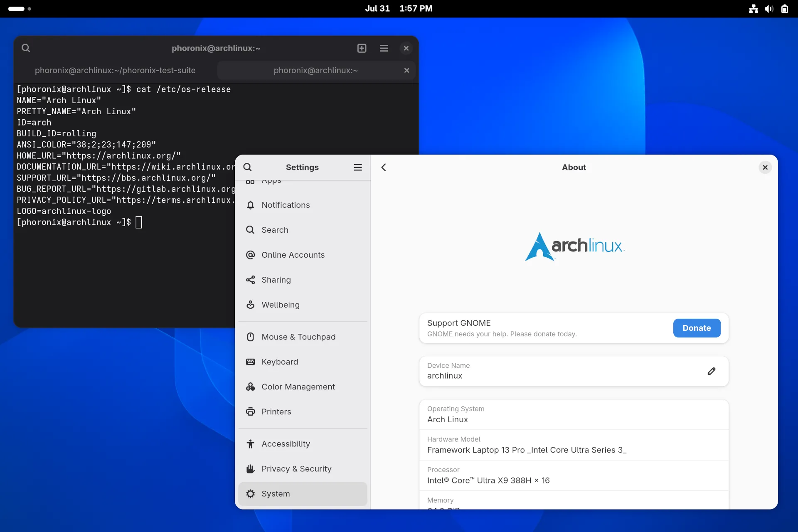Click the Privacy & Security hand icon
This screenshot has height=532, width=798.
[250, 469]
